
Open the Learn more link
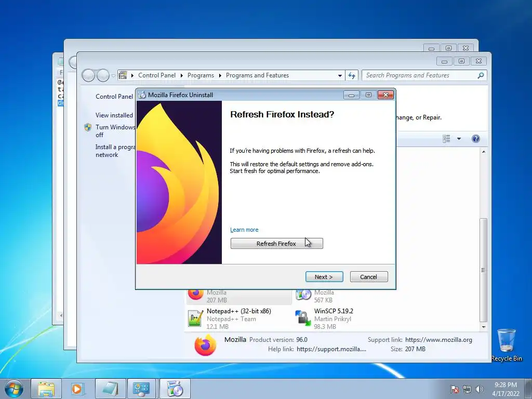point(244,230)
